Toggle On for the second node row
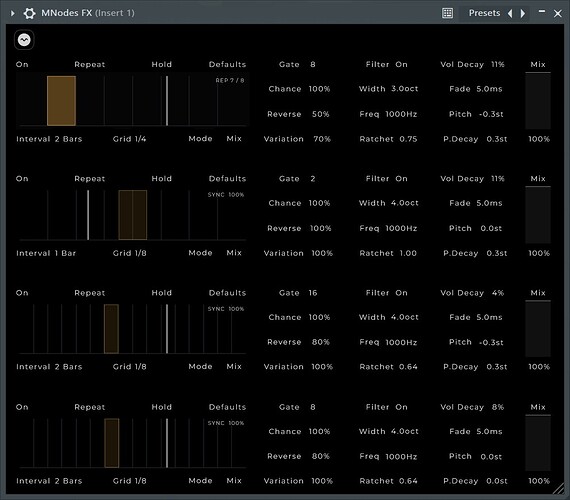 (22, 179)
